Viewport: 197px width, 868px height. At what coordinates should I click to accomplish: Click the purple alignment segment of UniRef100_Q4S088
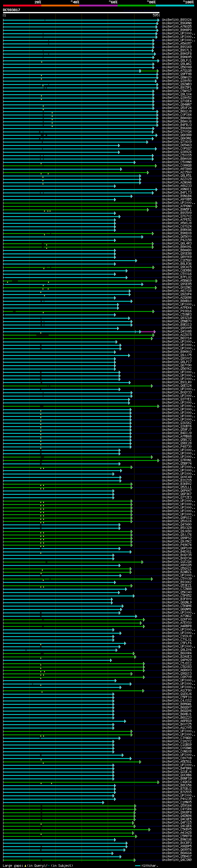tap(148, 332)
